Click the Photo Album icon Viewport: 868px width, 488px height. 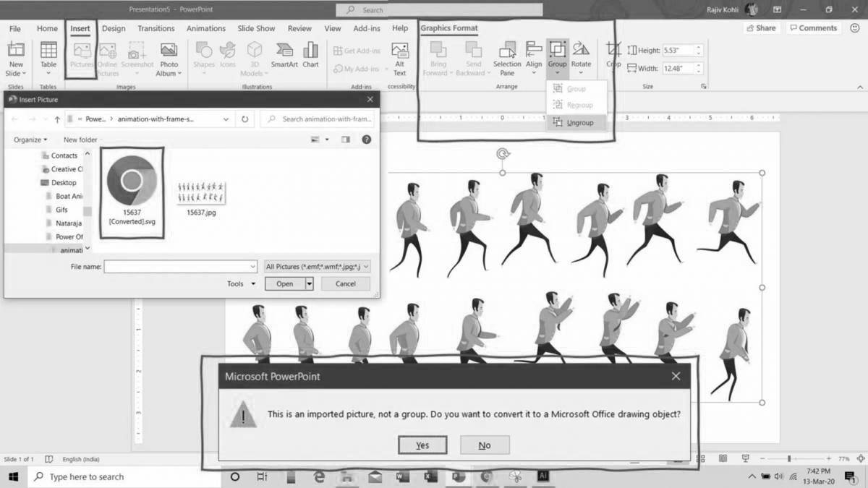coord(169,58)
